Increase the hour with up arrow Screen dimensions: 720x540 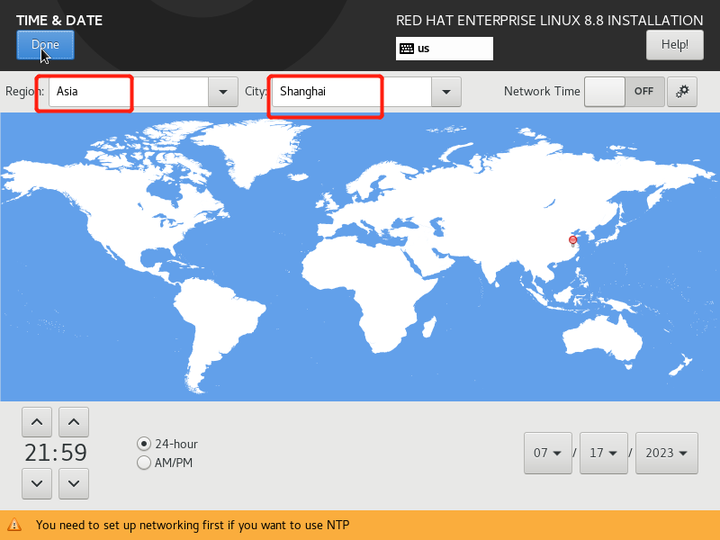coord(37,422)
